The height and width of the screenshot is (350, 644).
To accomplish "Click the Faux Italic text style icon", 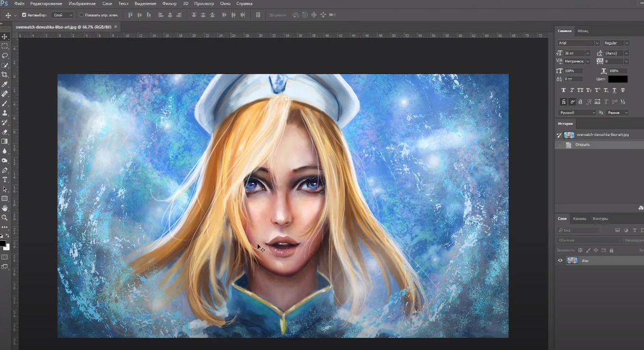I will click(572, 90).
